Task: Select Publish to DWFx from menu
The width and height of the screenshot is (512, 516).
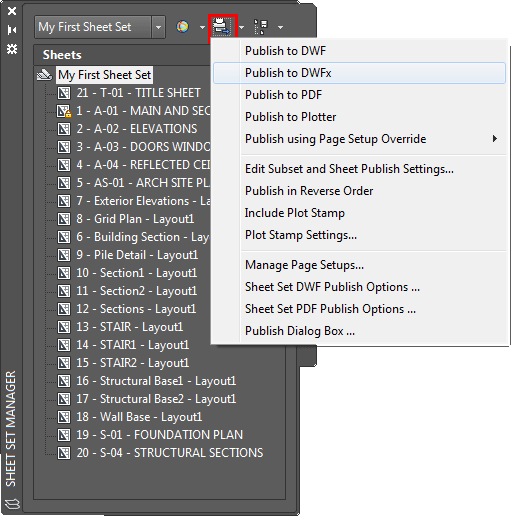Action: click(x=288, y=73)
